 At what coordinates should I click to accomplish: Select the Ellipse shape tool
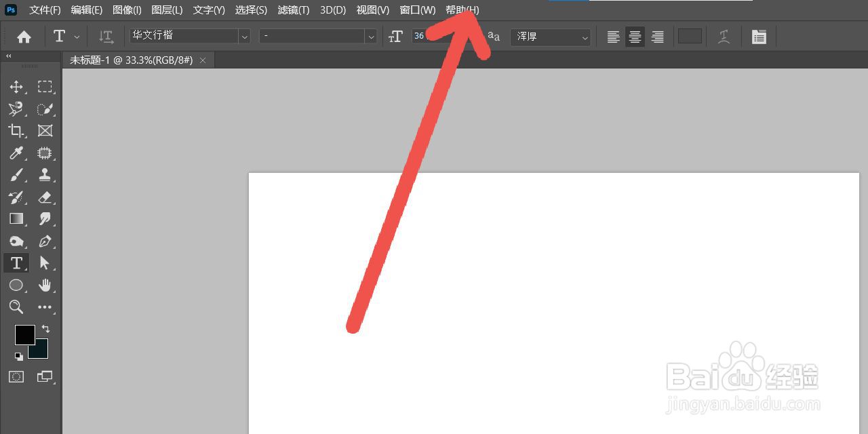[x=16, y=285]
